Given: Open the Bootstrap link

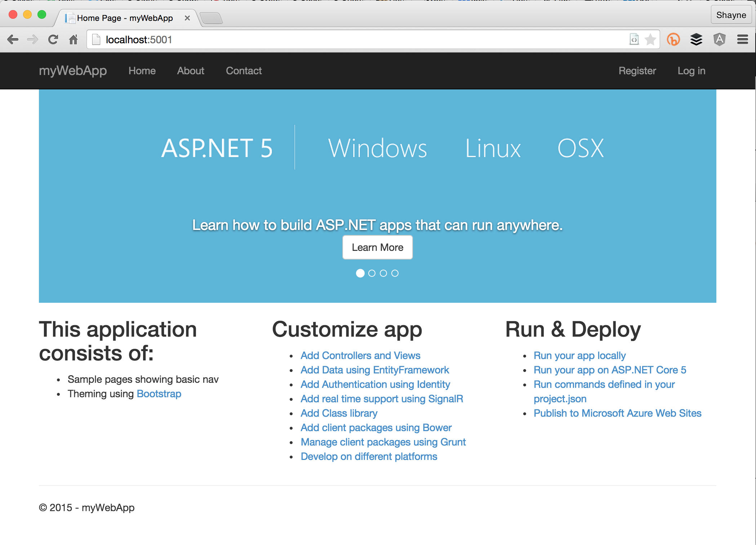Looking at the screenshot, I should pyautogui.click(x=159, y=394).
